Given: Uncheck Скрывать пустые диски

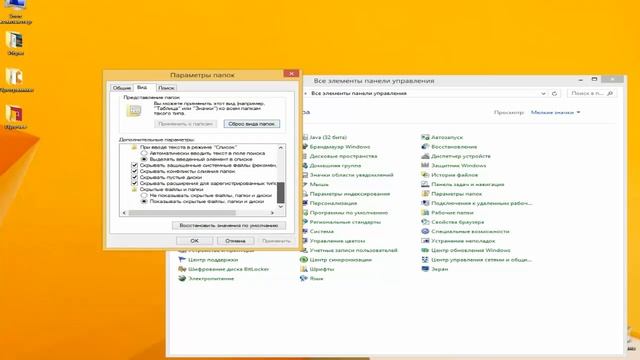Looking at the screenshot, I should 135,178.
